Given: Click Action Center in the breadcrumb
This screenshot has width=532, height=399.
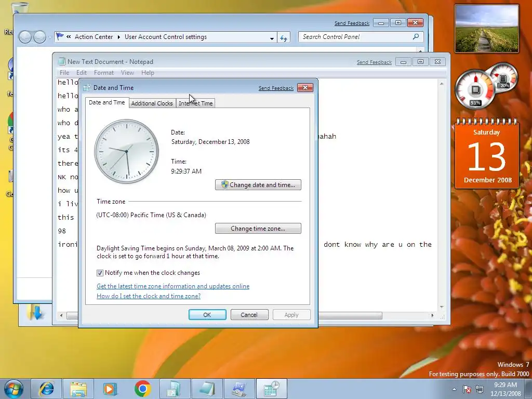Looking at the screenshot, I should pos(94,37).
